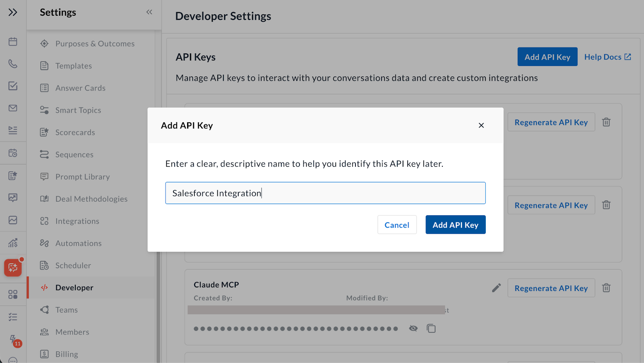Screen dimensions: 644x363
Task: Cancel the Add API Key dialog
Action: [x=397, y=225]
